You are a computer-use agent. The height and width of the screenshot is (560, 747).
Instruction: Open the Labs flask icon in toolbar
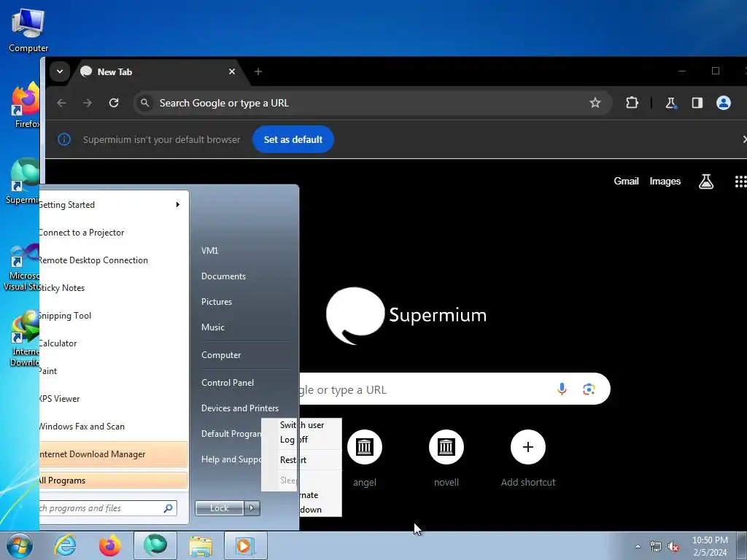[671, 103]
